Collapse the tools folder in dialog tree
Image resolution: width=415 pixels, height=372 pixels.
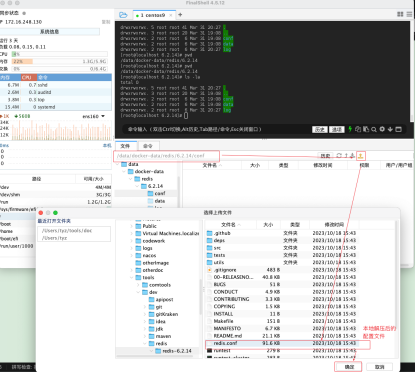[132, 277]
